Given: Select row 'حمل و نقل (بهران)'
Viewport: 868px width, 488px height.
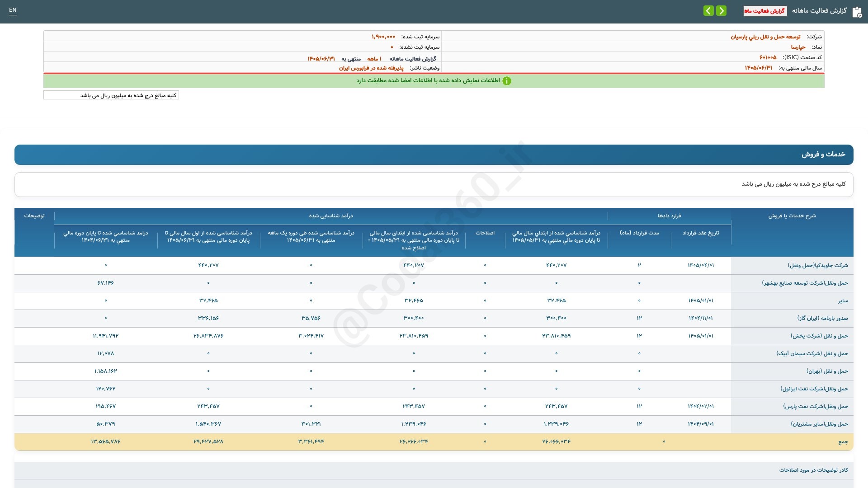Looking at the screenshot, I should tap(827, 371).
